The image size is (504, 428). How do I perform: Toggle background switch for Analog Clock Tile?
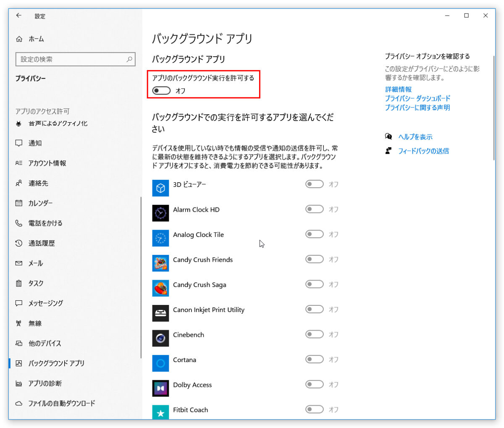315,234
